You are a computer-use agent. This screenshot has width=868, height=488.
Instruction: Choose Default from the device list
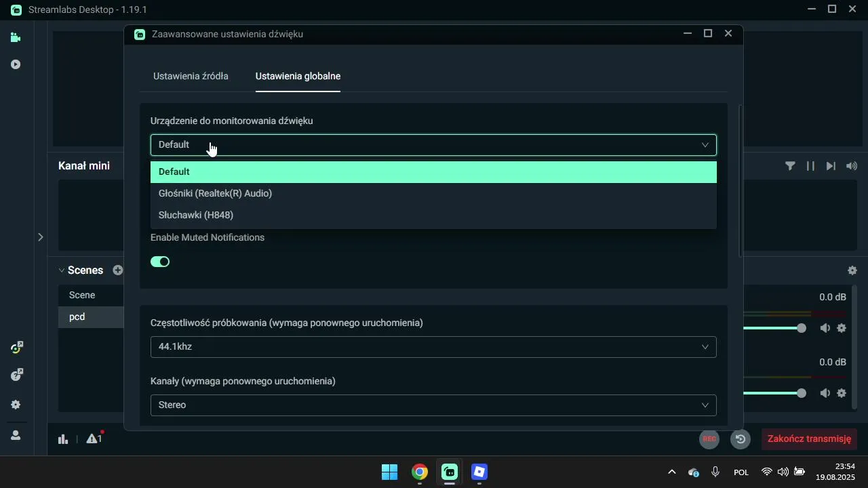pos(433,172)
